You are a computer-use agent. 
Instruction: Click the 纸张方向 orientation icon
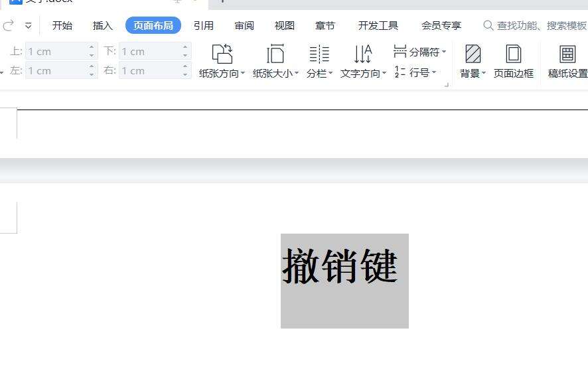pos(222,54)
